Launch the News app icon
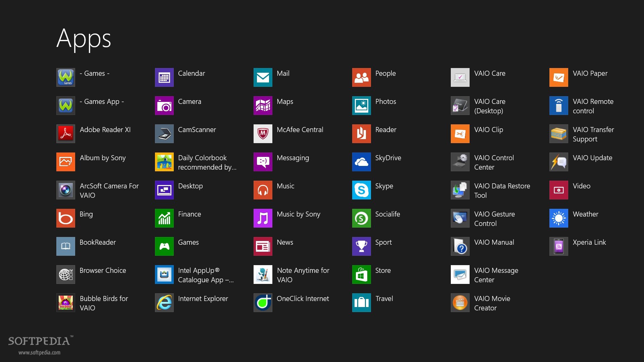 coord(263,246)
